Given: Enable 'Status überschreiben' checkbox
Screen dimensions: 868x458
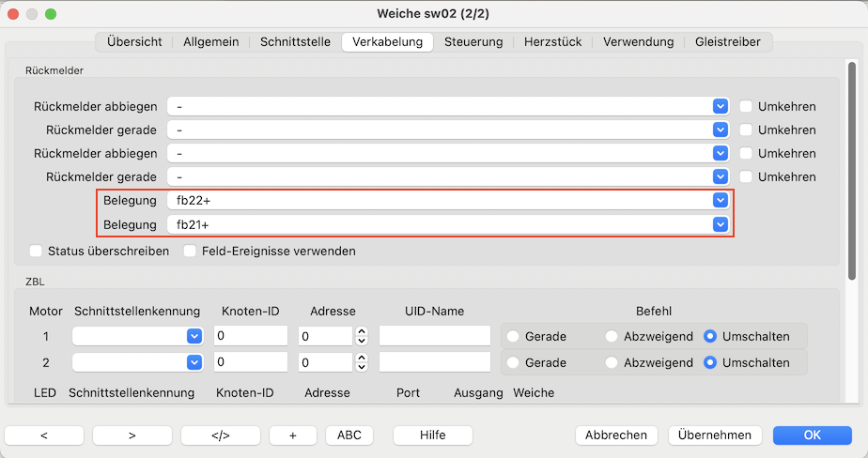Looking at the screenshot, I should (x=37, y=252).
